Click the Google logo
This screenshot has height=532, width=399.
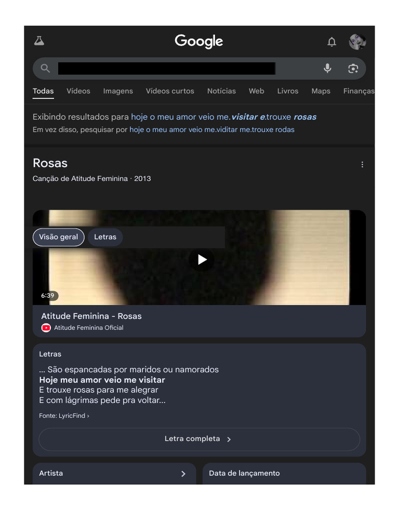199,42
